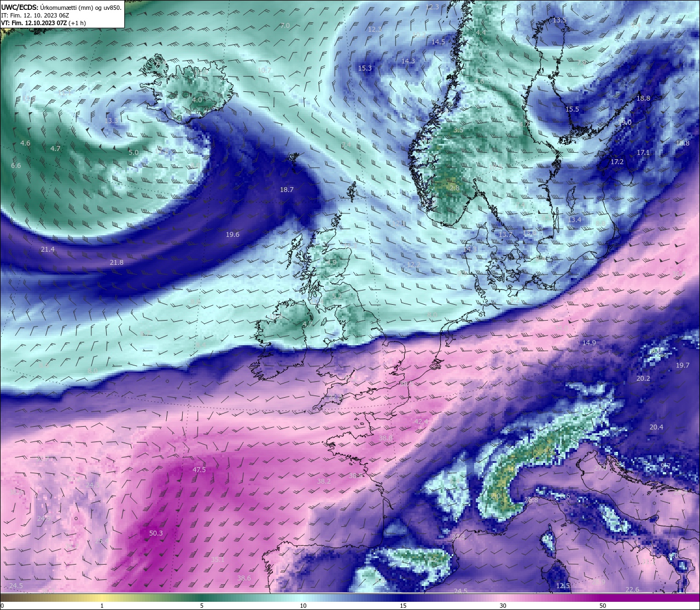
Task: Select the 5.0 value southwest of Iceland
Action: pos(133,153)
